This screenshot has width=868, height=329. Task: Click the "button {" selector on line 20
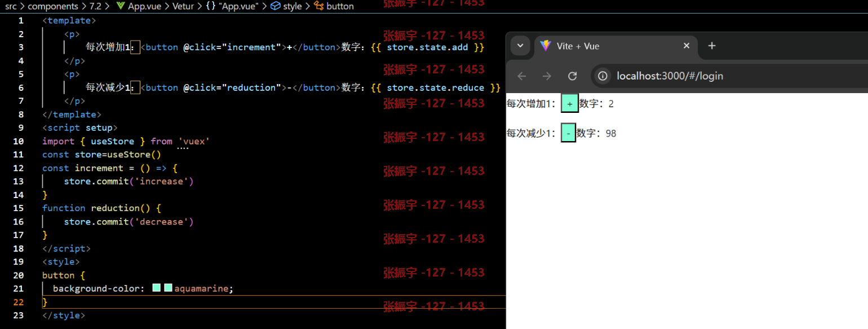pos(64,275)
